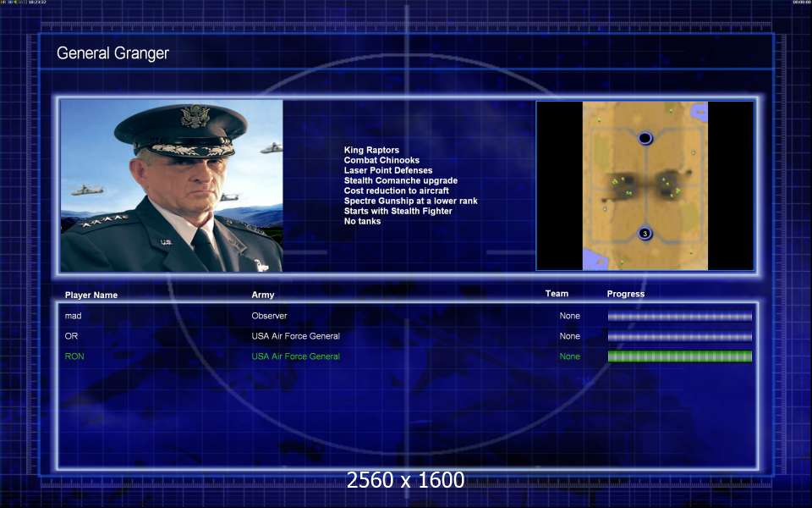Click the Army column header
This screenshot has width=812, height=508.
(x=262, y=295)
